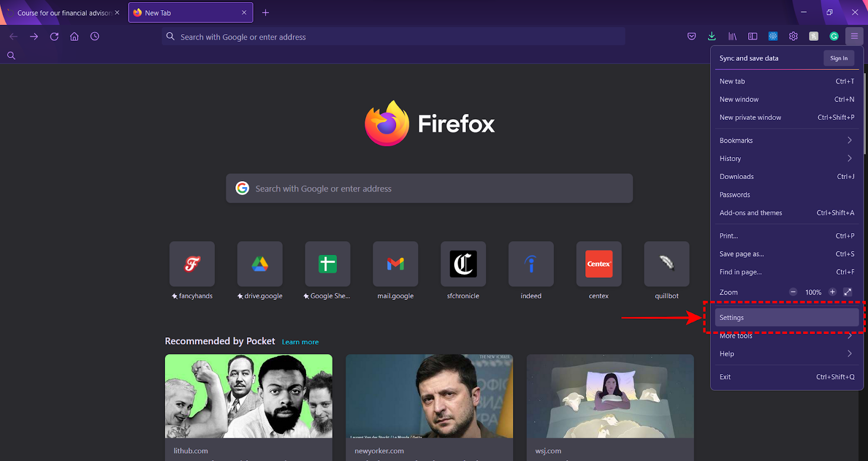Switch to the New Tab tab
The height and width of the screenshot is (461, 868).
190,12
